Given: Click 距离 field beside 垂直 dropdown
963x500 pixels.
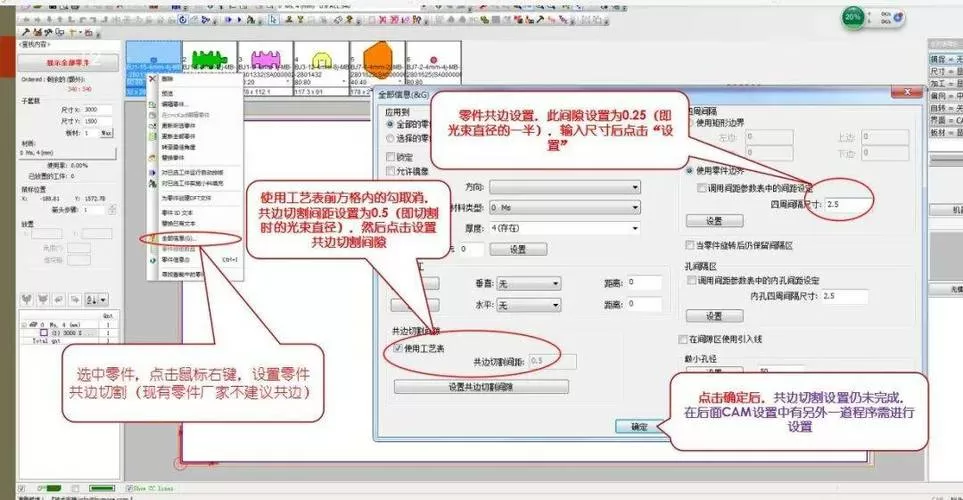Looking at the screenshot, I should click(x=644, y=283).
